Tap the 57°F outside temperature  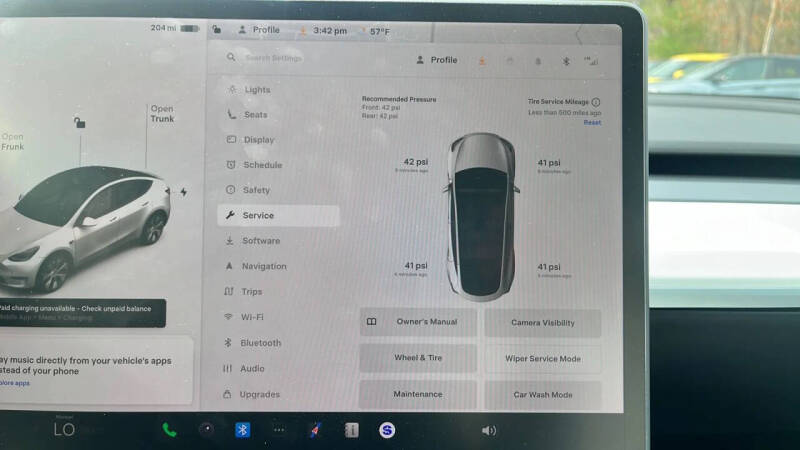click(380, 32)
